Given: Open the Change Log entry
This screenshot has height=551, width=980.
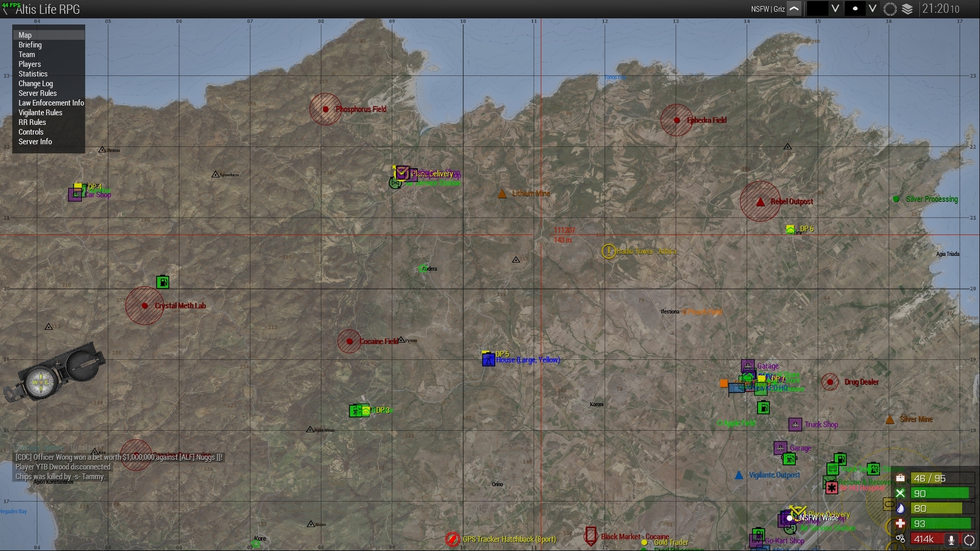Looking at the screenshot, I should 36,84.
